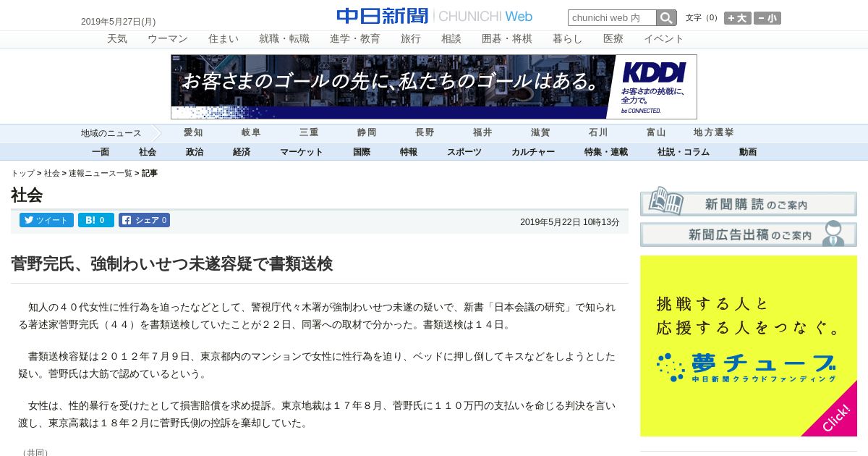Open the 社会 tab in navigation bar
868x456 pixels.
pos(148,152)
